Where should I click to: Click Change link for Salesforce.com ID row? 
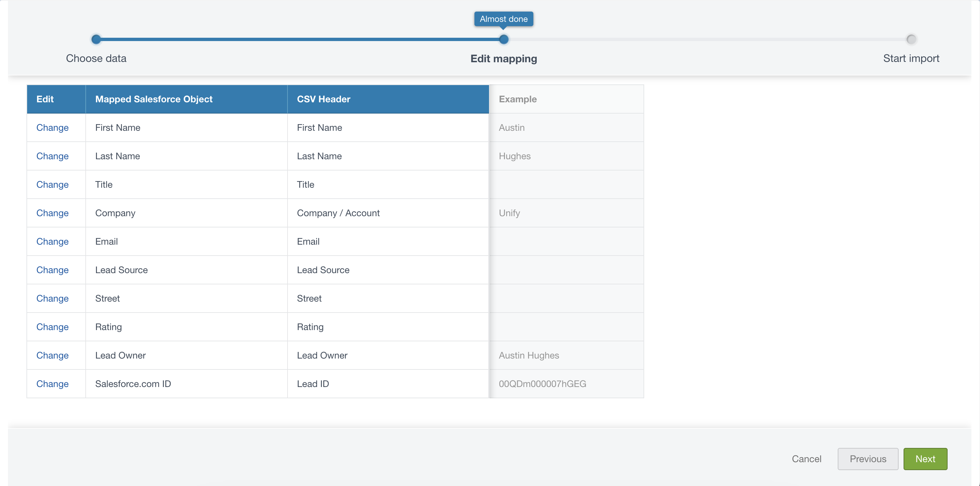pyautogui.click(x=52, y=384)
